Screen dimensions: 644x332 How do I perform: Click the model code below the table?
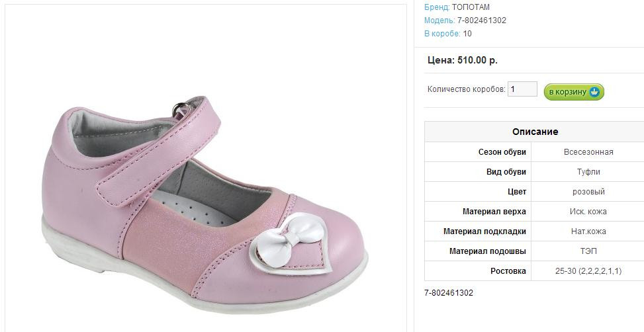click(449, 293)
